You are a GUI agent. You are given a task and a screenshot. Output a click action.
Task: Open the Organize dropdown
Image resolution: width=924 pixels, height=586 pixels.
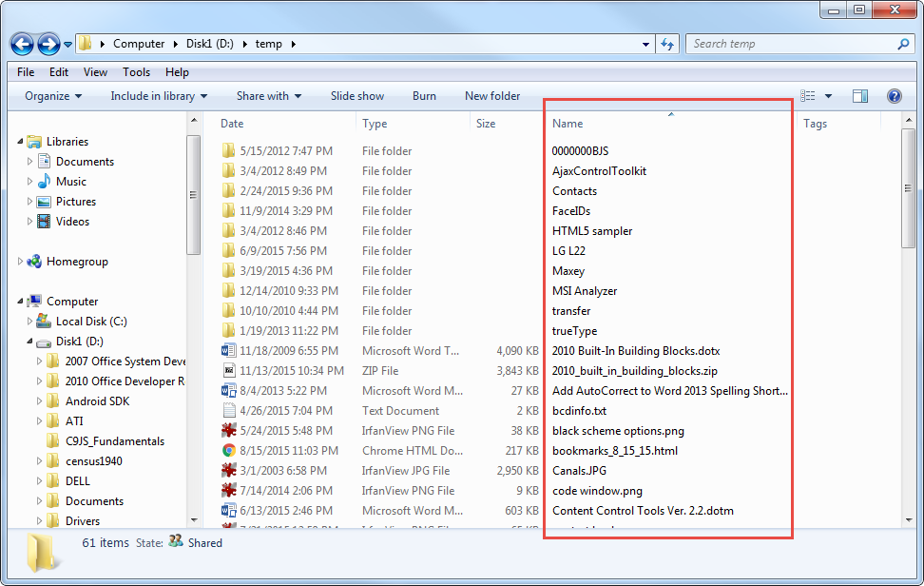tap(53, 95)
